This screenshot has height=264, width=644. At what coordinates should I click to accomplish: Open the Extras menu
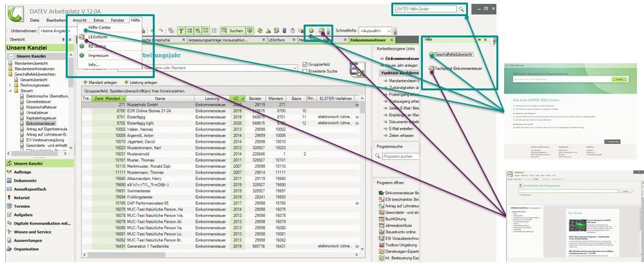pos(99,20)
